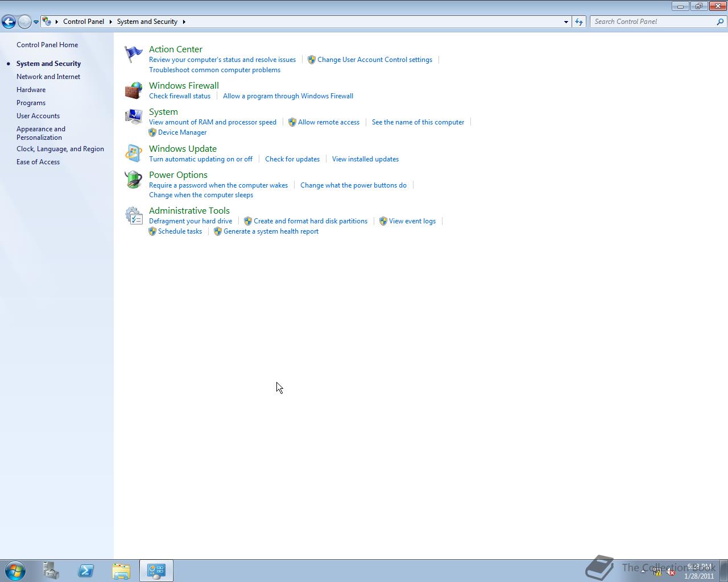The image size is (728, 582).
Task: Click the network status tray icon
Action: (x=657, y=572)
